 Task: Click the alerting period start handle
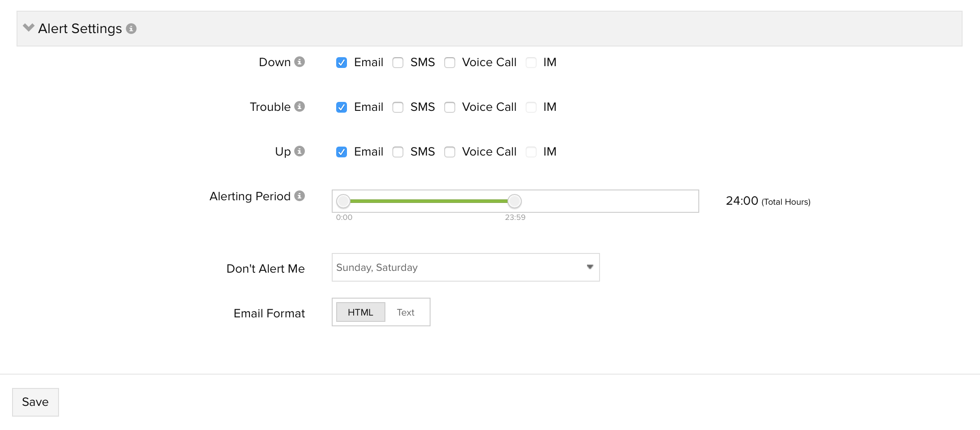coord(343,201)
